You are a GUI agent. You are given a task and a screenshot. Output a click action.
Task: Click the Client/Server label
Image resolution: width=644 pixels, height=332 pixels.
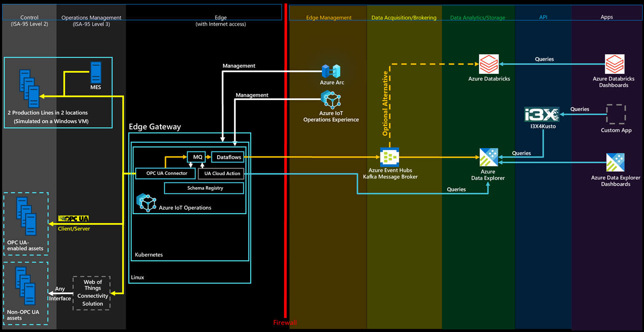tap(74, 229)
